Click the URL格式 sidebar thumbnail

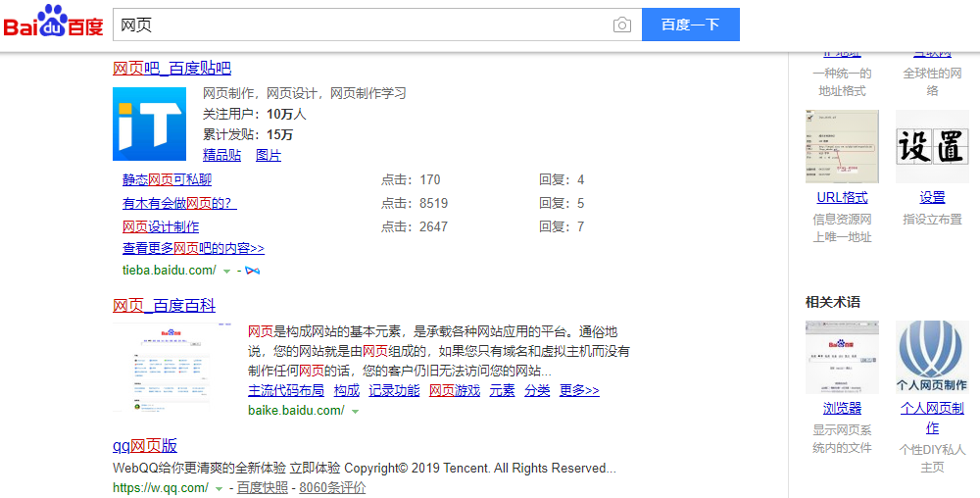(842, 146)
